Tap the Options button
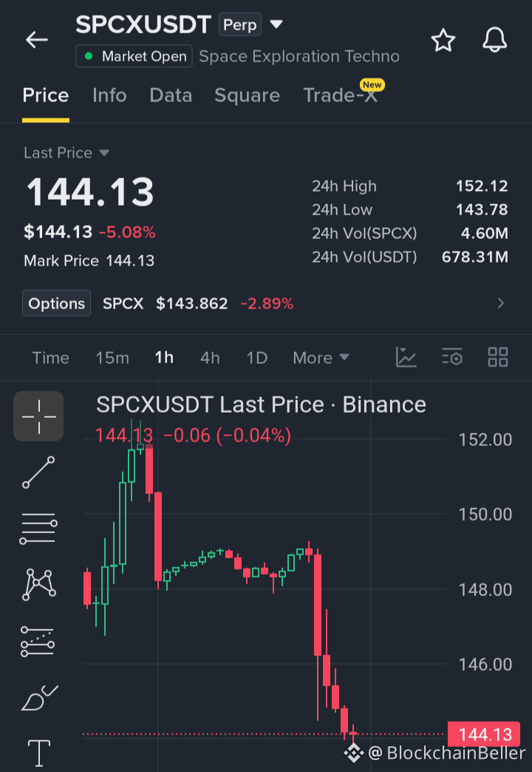The image size is (532, 772). click(x=57, y=303)
